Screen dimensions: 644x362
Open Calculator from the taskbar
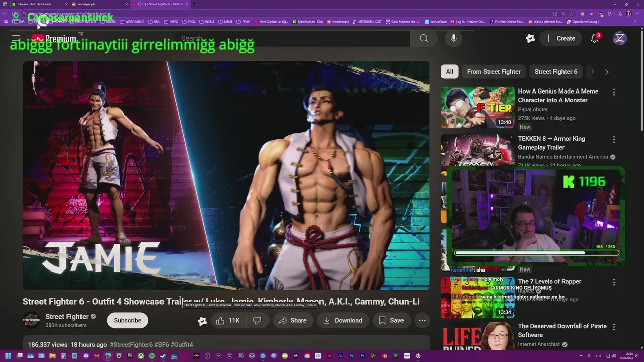[x=63, y=356]
